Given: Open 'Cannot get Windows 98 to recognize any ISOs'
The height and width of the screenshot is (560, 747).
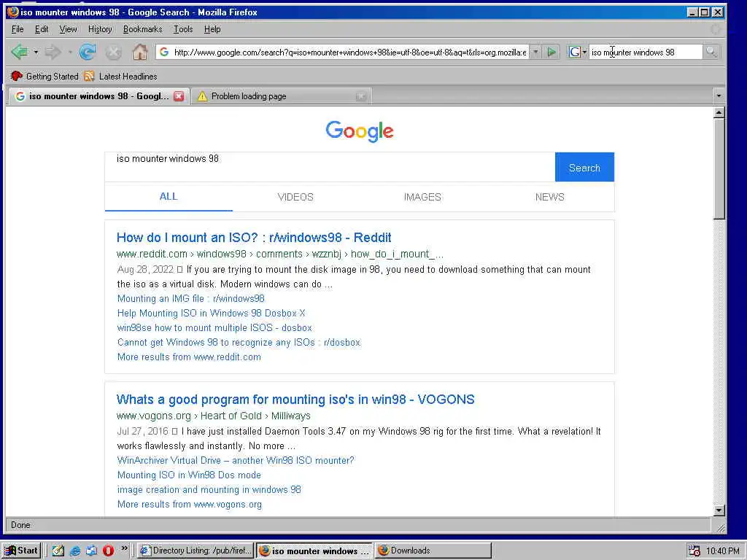Looking at the screenshot, I should click(x=239, y=343).
